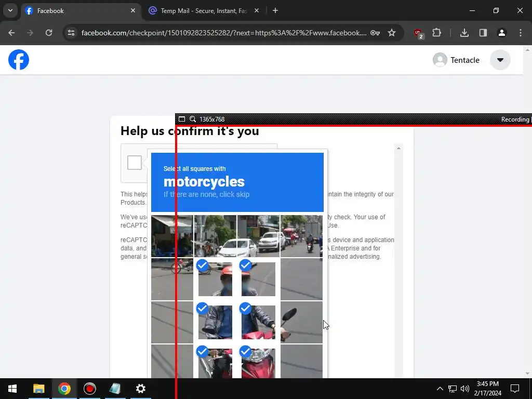
Task: Expand the Facebook account dropdown arrow
Action: pos(500,60)
